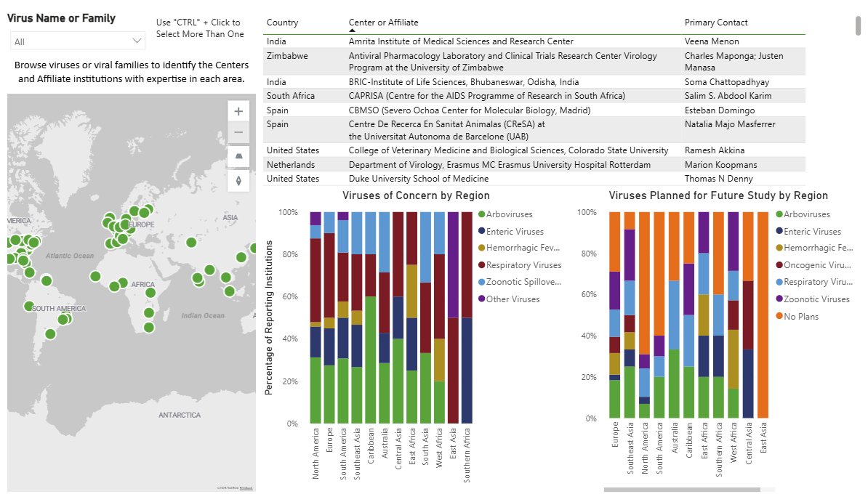
Task: Select the Colorado State University row
Action: pos(534,150)
